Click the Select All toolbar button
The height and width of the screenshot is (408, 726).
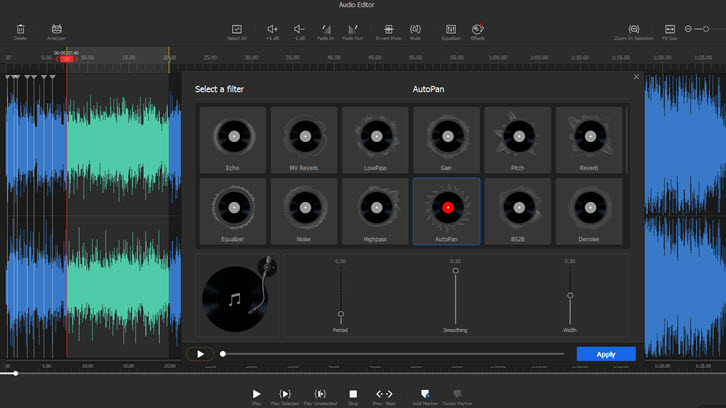pos(237,29)
